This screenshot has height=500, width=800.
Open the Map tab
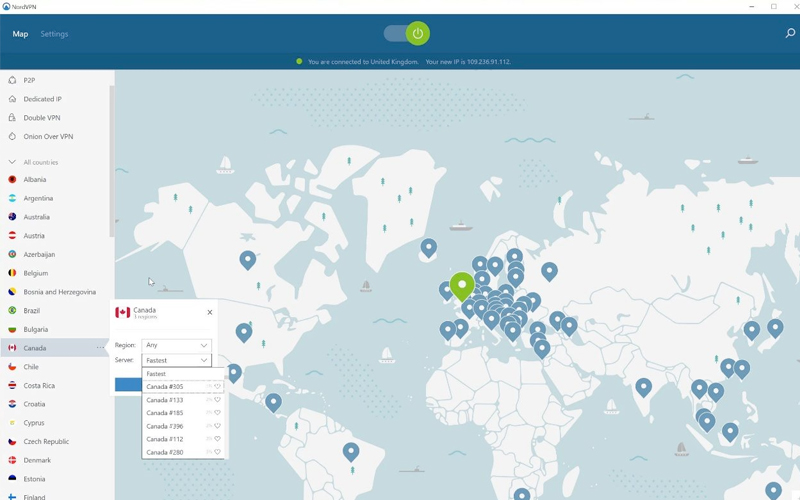20,34
